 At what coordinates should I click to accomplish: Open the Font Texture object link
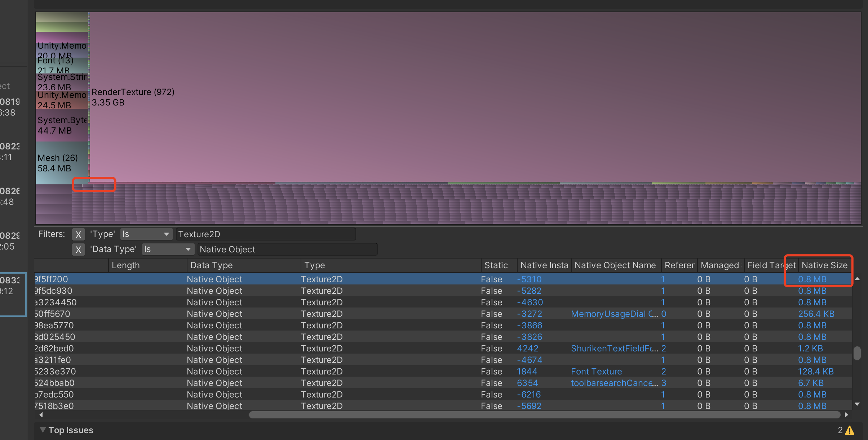(x=596, y=372)
